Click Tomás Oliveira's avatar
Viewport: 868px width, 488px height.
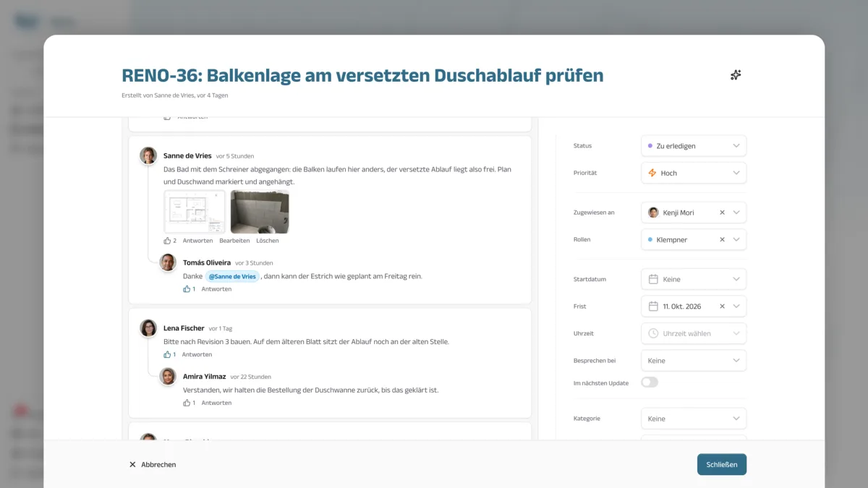(x=168, y=262)
